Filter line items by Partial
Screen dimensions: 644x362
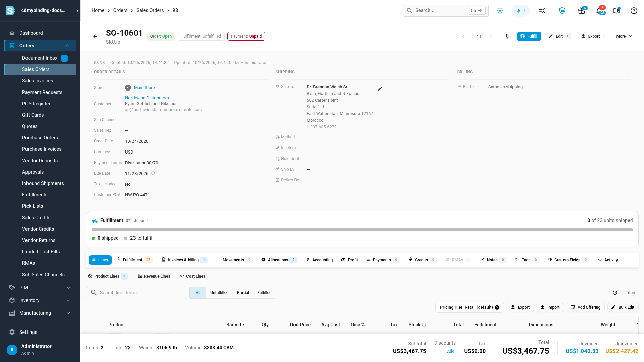click(243, 293)
